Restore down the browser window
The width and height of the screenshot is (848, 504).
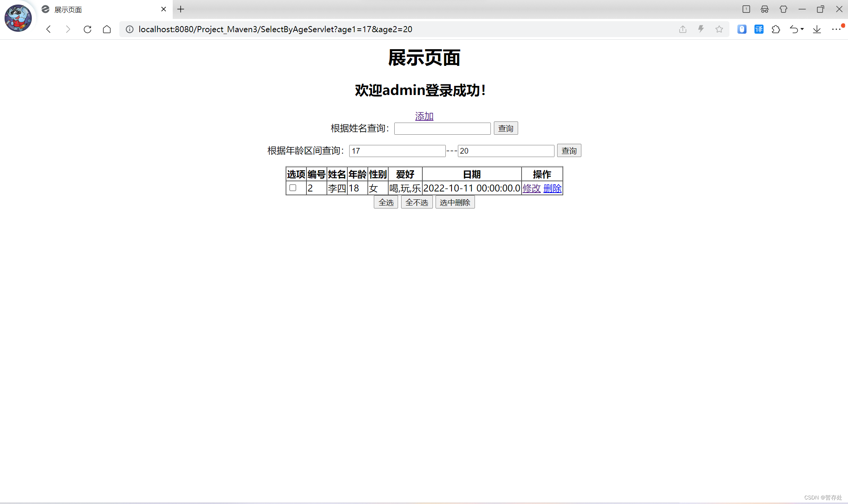click(x=820, y=9)
